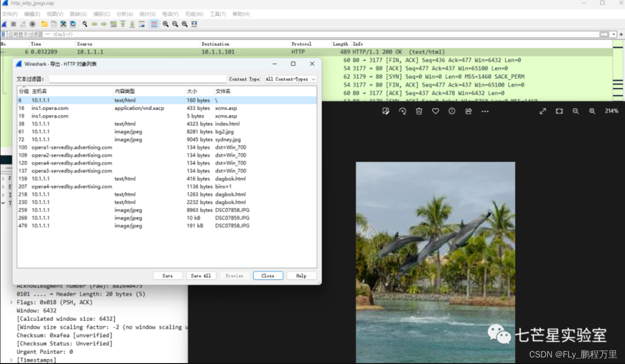
Task: Click Help in export dialog
Action: pyautogui.click(x=302, y=276)
